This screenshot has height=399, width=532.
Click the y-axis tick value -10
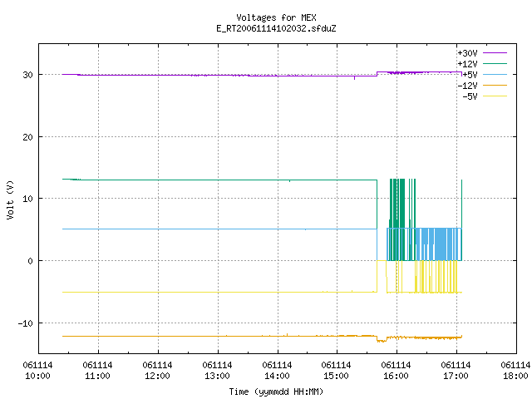26,323
